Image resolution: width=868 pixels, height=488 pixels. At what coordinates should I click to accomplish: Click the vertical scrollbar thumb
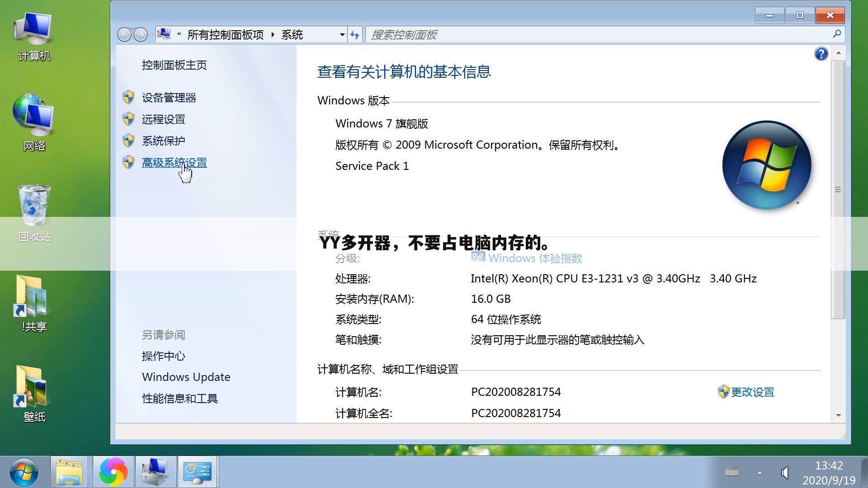tap(839, 190)
